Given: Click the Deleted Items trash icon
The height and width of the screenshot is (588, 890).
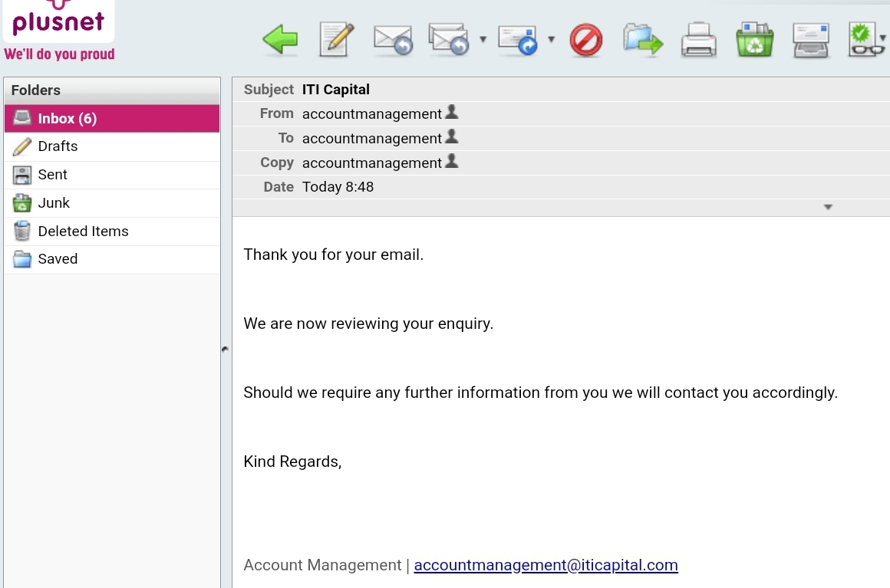Looking at the screenshot, I should click(22, 231).
